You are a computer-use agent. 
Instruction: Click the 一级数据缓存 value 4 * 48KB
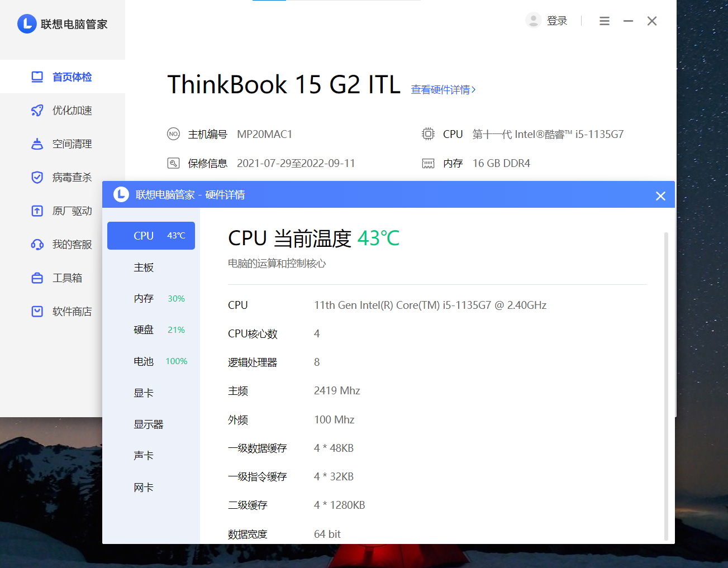click(x=334, y=448)
